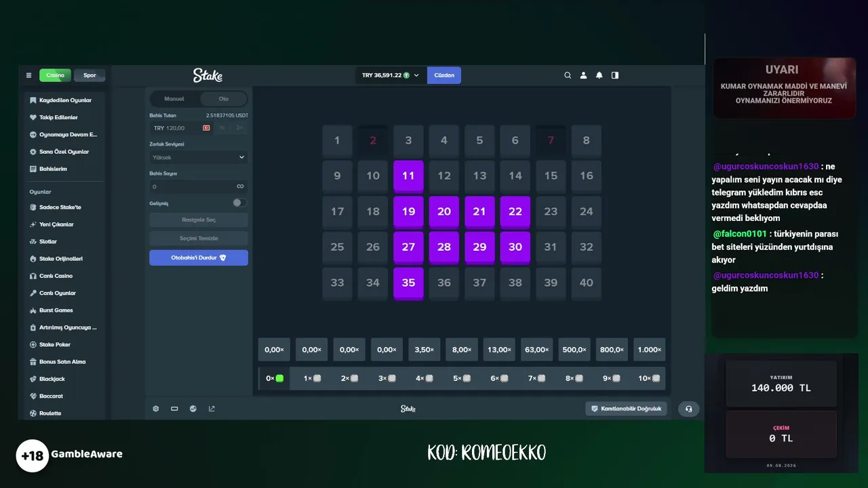Click the Bahislerim list icon
Viewport: 868px width, 488px height.
[33, 169]
